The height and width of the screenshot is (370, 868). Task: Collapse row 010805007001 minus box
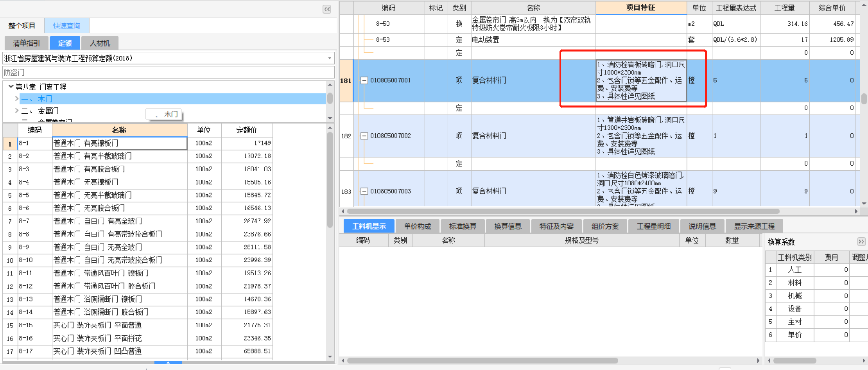[x=364, y=81]
